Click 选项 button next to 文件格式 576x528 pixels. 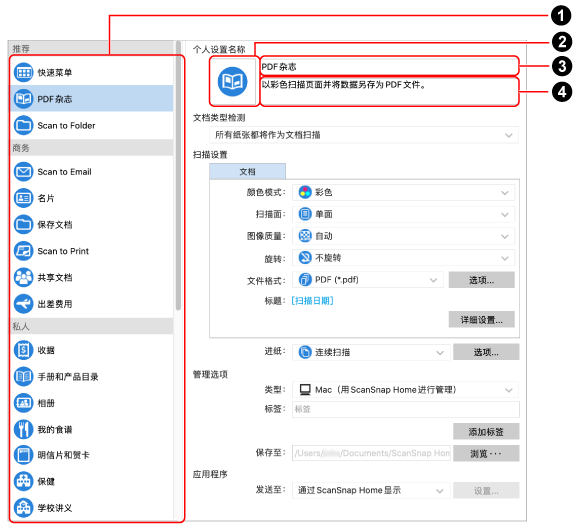tap(481, 280)
